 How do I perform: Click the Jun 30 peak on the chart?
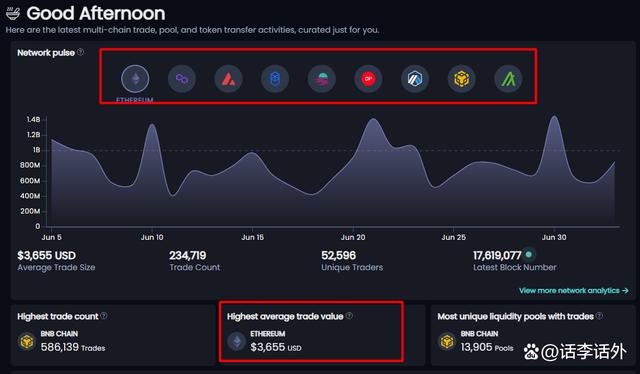[554, 117]
